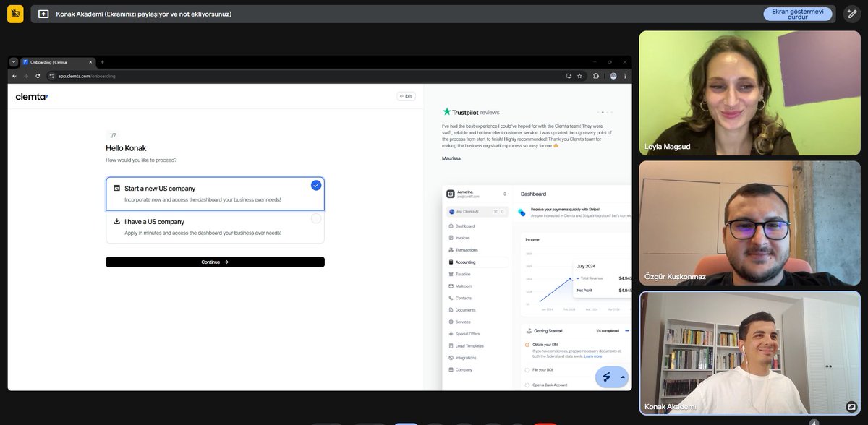Image resolution: width=868 pixels, height=425 pixels.
Task: Open the browser tab search dropdown
Action: 14,62
